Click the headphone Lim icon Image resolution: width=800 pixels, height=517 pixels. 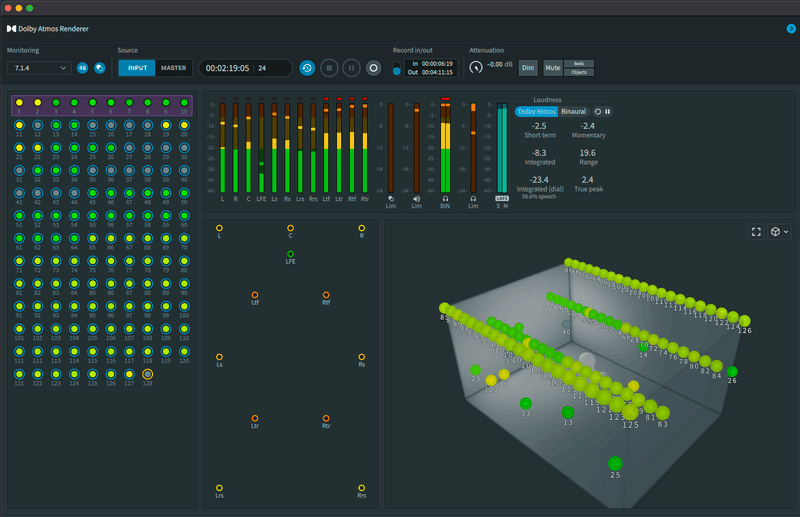tap(473, 199)
